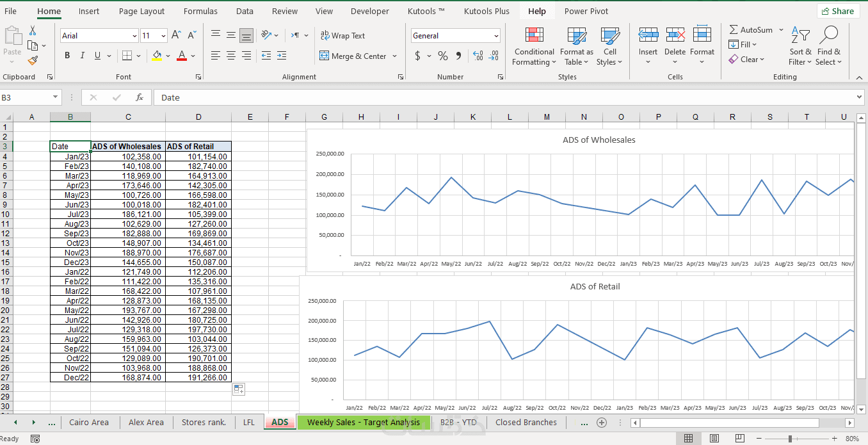868x445 pixels.
Task: Increase the cell indent
Action: [x=282, y=56]
